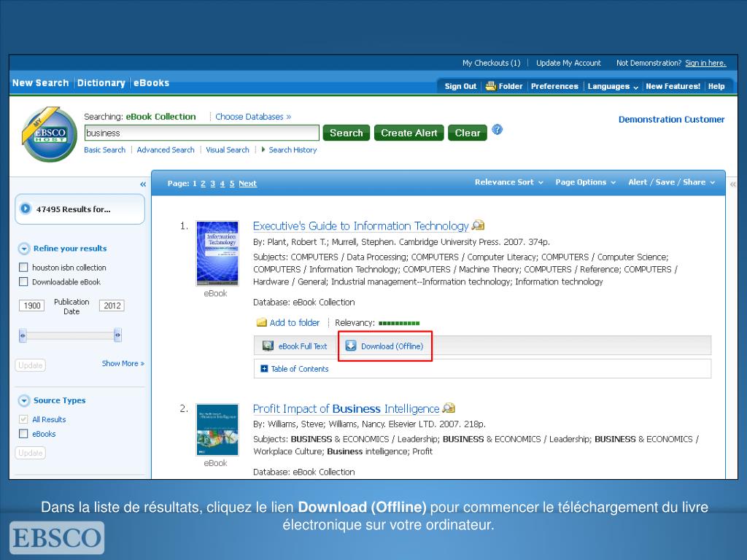Click the Folder icon in the top bar
The width and height of the screenshot is (747, 560).
pyautogui.click(x=491, y=86)
